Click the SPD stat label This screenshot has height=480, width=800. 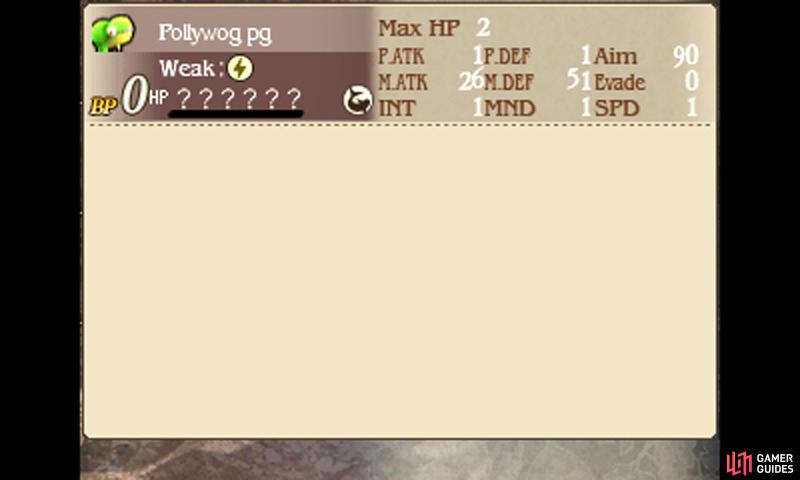617,108
